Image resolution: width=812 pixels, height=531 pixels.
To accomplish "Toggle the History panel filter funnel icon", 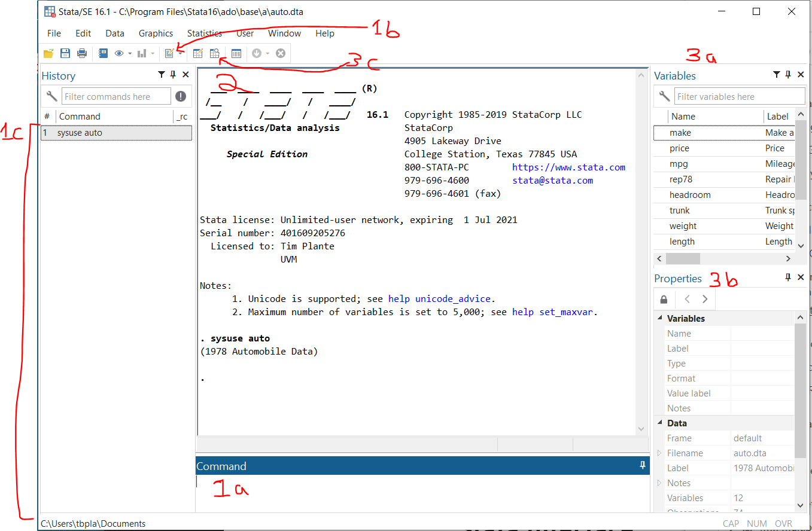I will point(162,75).
